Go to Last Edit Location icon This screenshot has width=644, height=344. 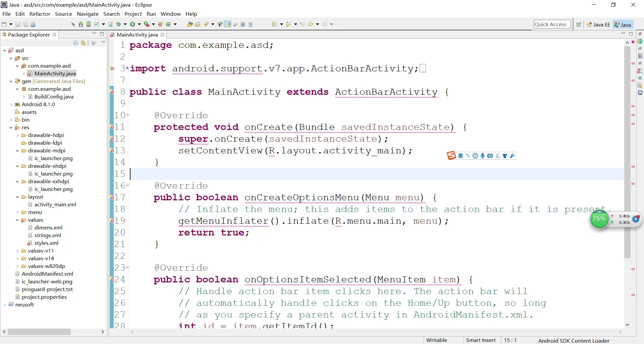point(303,24)
